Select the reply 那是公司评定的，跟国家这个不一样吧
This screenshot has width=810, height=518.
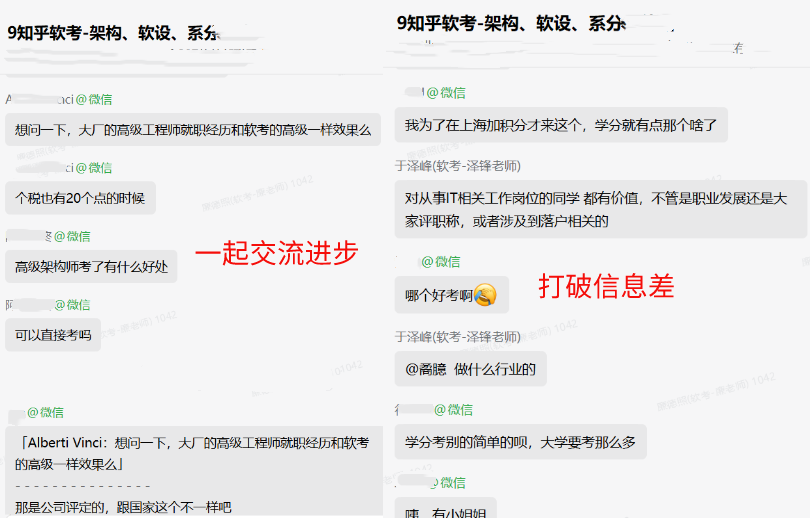click(x=123, y=507)
